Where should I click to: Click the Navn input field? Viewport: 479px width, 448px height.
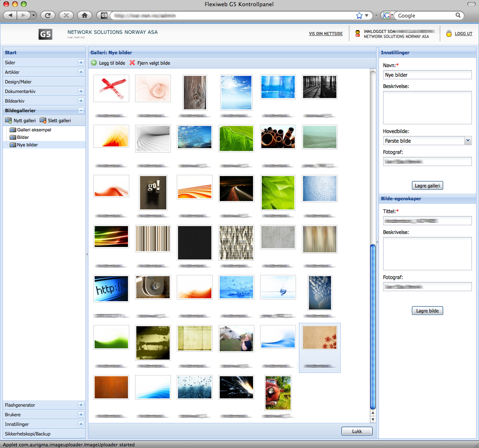427,75
